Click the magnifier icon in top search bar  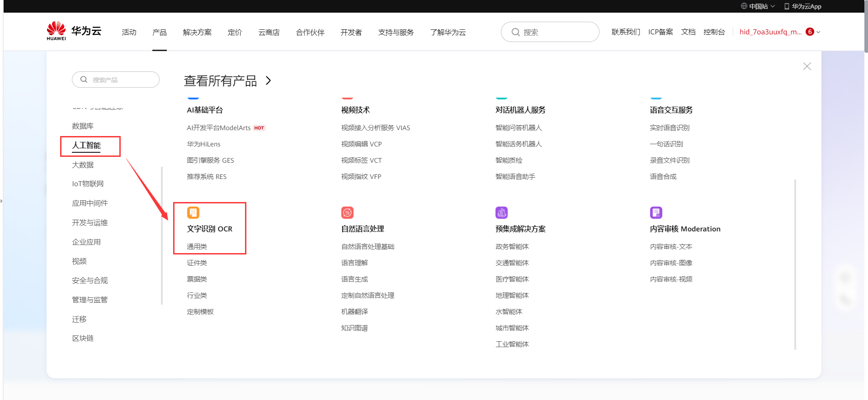[x=515, y=32]
